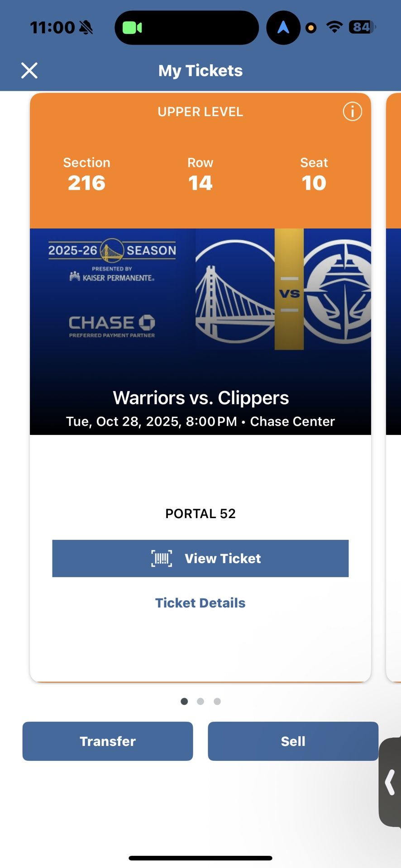Open the ticket info via the circled i icon
The width and height of the screenshot is (401, 868).
click(352, 112)
